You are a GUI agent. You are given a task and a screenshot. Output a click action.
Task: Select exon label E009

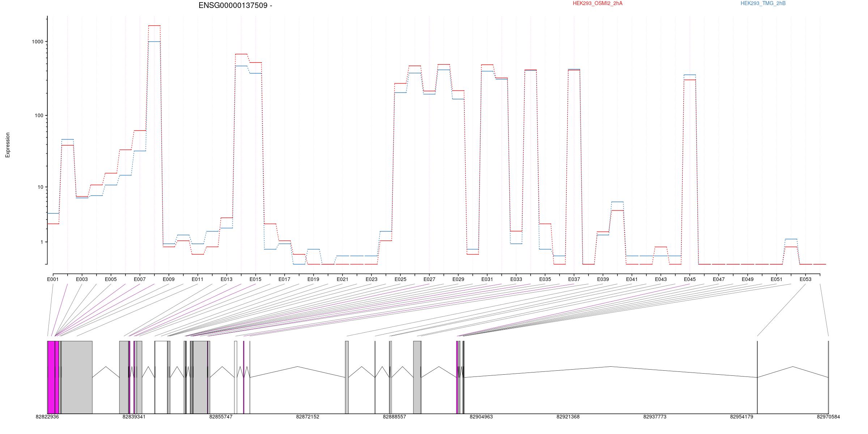(x=169, y=279)
